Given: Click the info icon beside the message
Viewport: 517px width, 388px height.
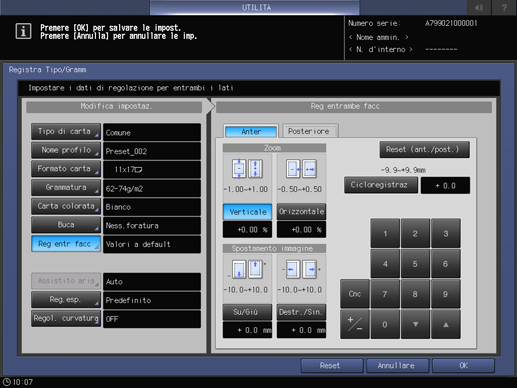Looking at the screenshot, I should pos(23,31).
